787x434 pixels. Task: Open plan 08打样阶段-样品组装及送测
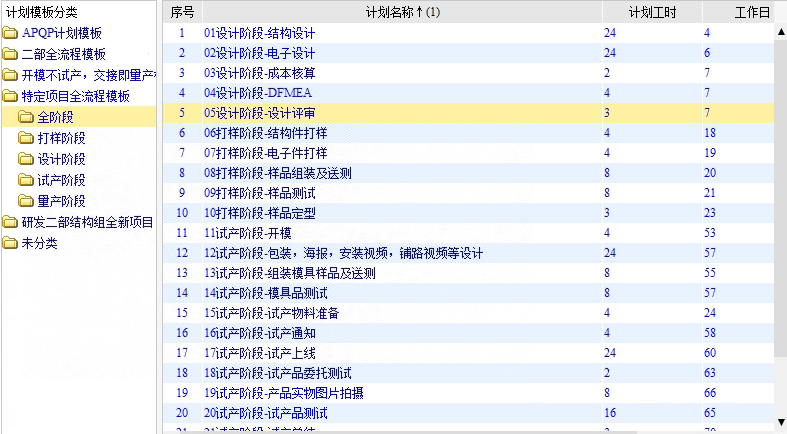click(278, 173)
